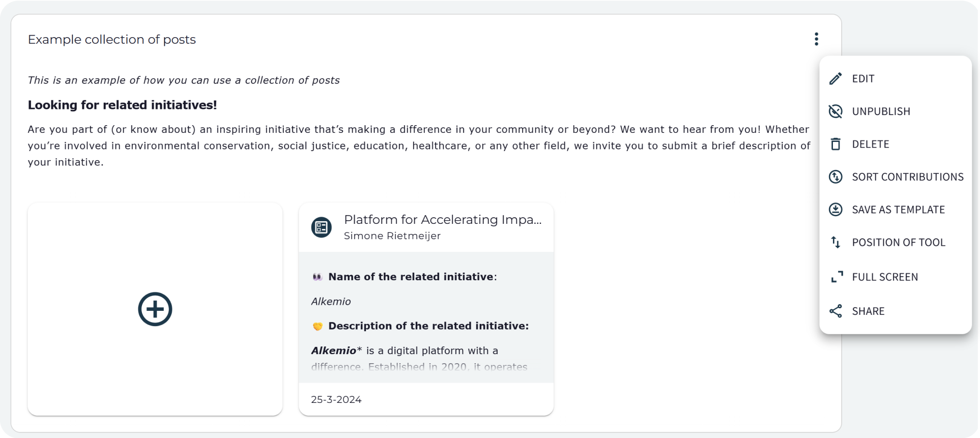The width and height of the screenshot is (980, 438).
Task: Click the post type icon on card
Action: tap(322, 227)
